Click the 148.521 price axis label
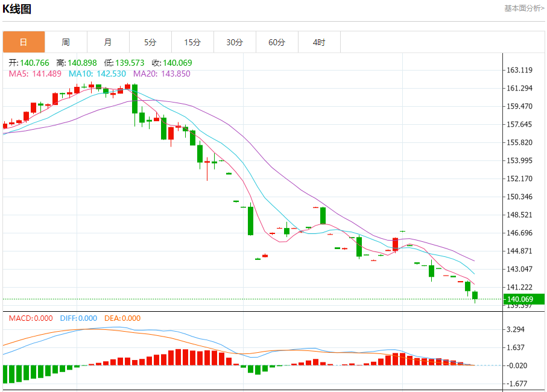Image resolution: width=547 pixels, height=392 pixels. (519, 215)
